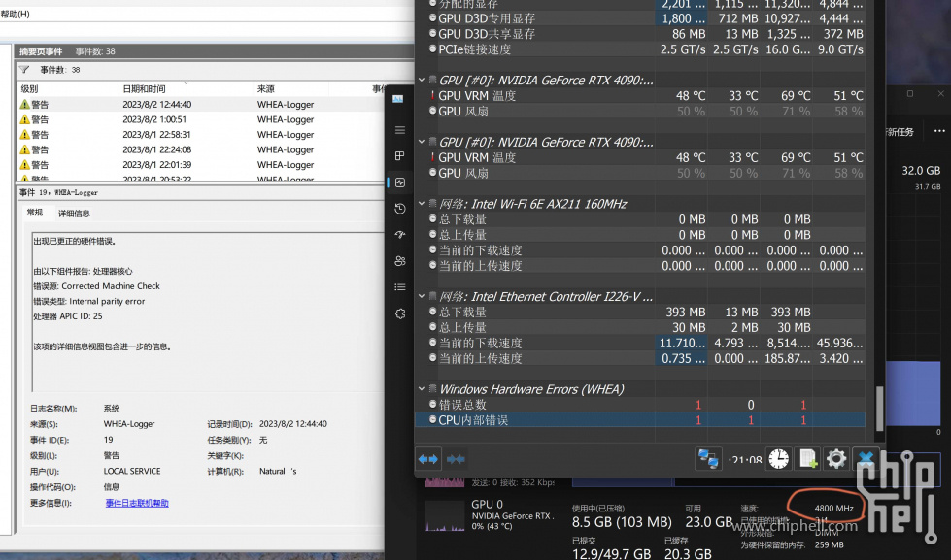Open Task Manager hamburger navigation menu

[x=399, y=130]
